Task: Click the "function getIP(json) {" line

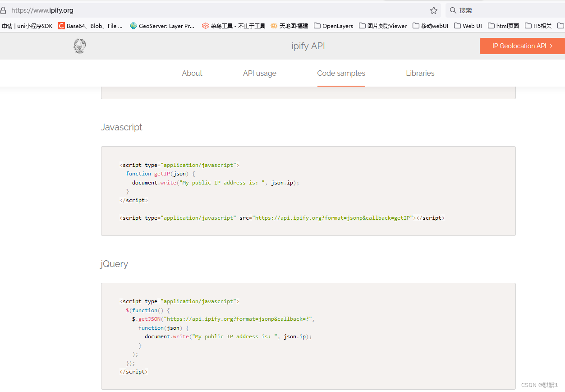Action: 161,174
